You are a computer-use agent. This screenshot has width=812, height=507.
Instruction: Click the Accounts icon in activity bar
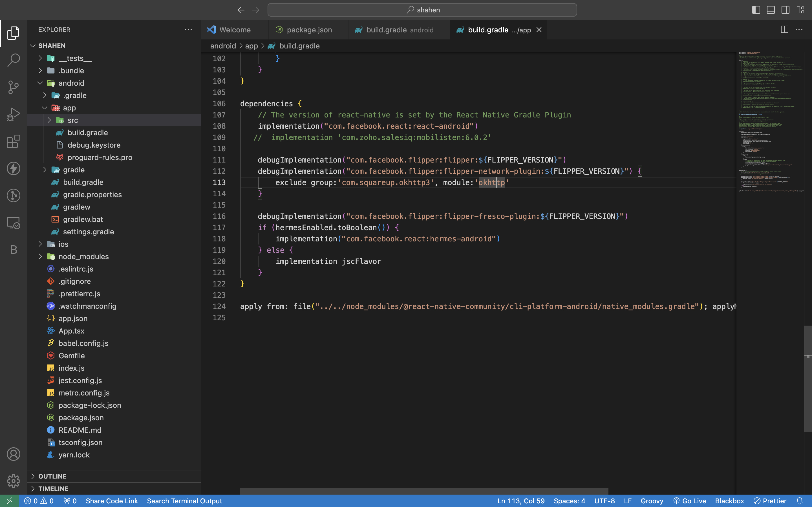point(14,454)
